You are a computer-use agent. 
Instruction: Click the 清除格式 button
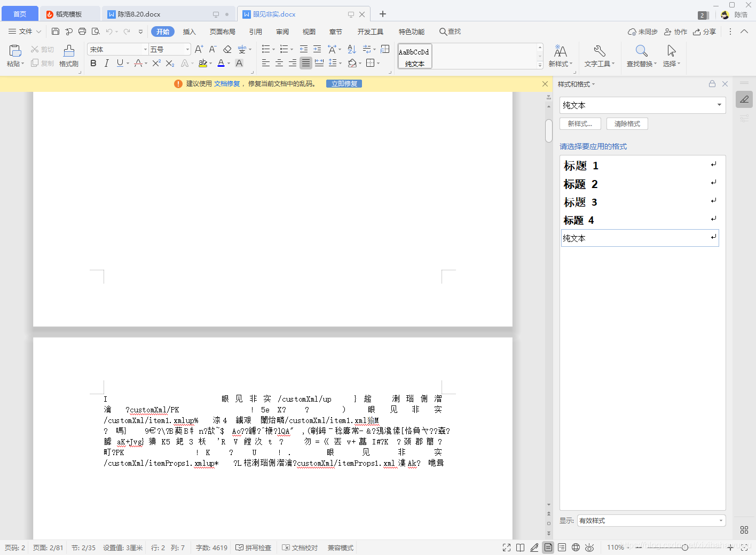click(x=627, y=123)
